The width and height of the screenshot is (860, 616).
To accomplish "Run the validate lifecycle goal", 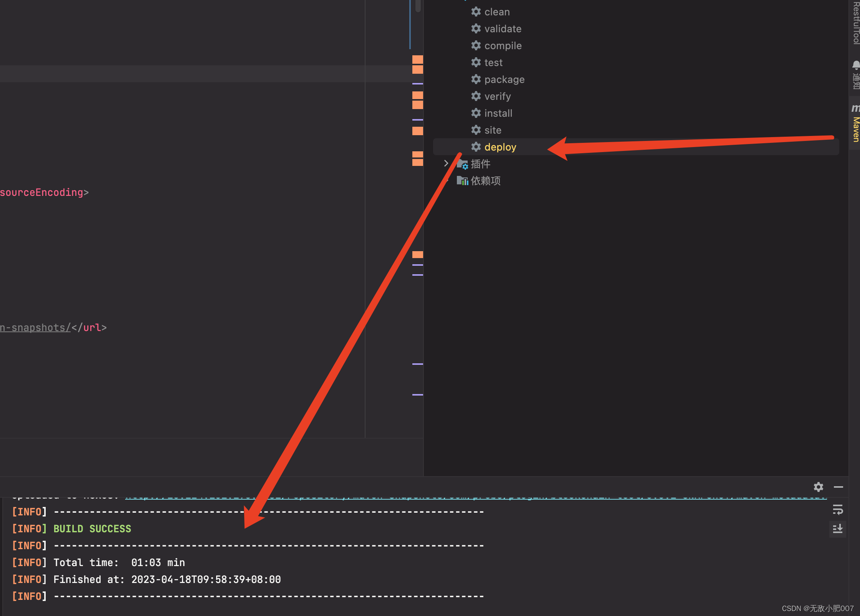I will tap(503, 29).
